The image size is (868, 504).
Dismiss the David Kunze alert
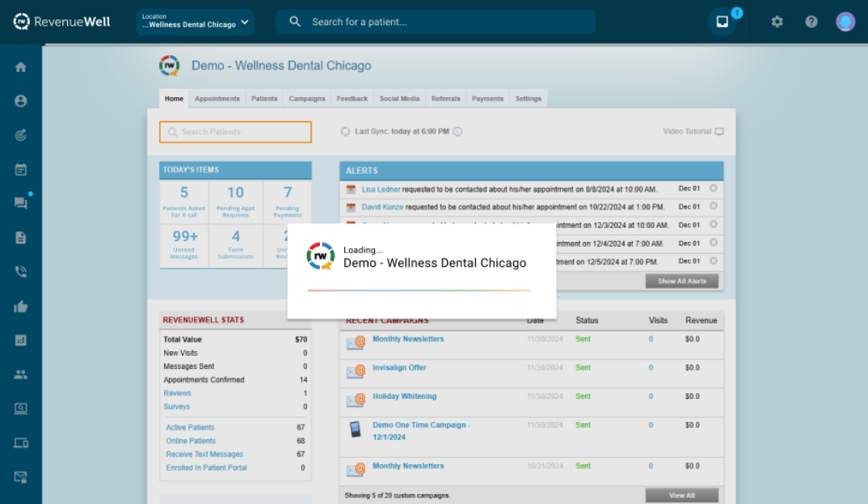point(714,206)
